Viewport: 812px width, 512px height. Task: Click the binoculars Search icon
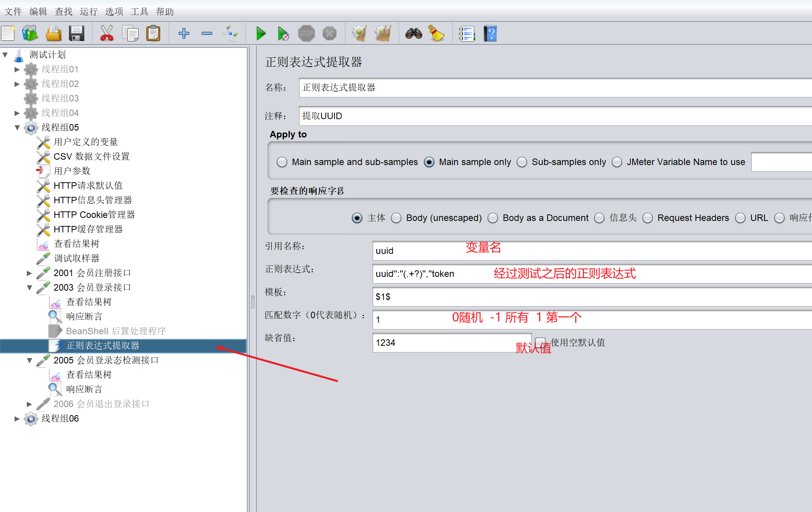413,34
